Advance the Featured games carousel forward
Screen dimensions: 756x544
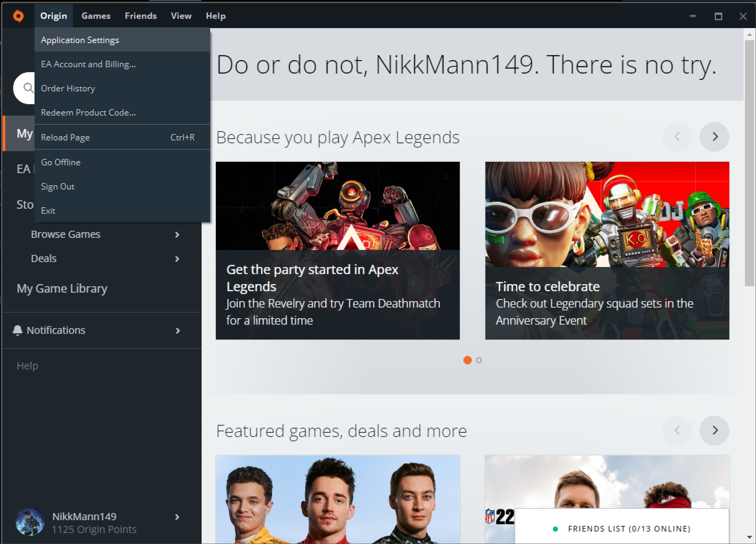[x=714, y=431]
